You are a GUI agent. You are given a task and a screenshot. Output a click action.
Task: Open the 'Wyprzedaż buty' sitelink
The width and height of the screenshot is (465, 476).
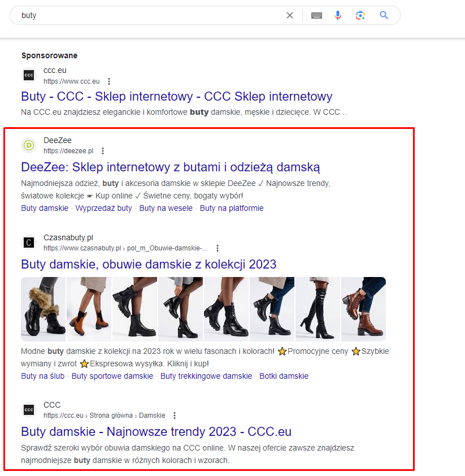tap(104, 208)
